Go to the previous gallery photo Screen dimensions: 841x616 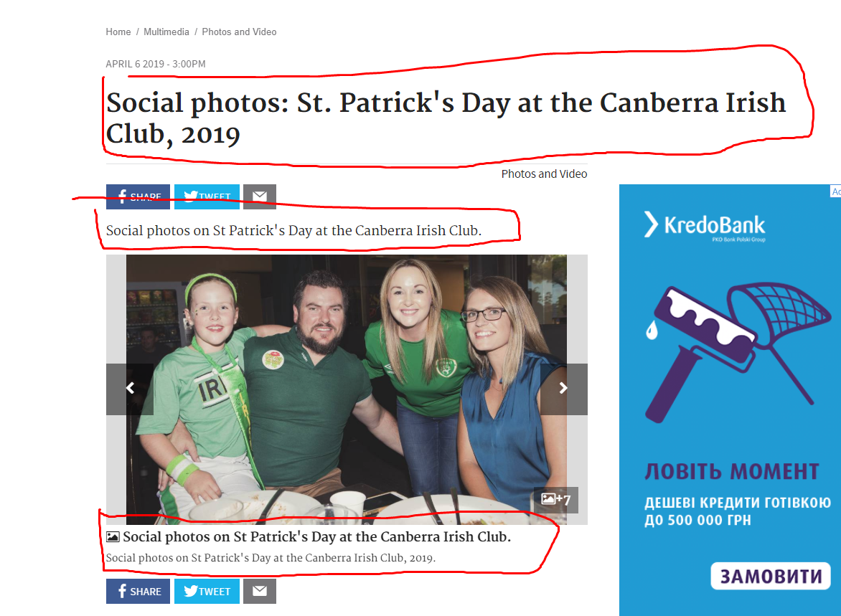tap(130, 389)
